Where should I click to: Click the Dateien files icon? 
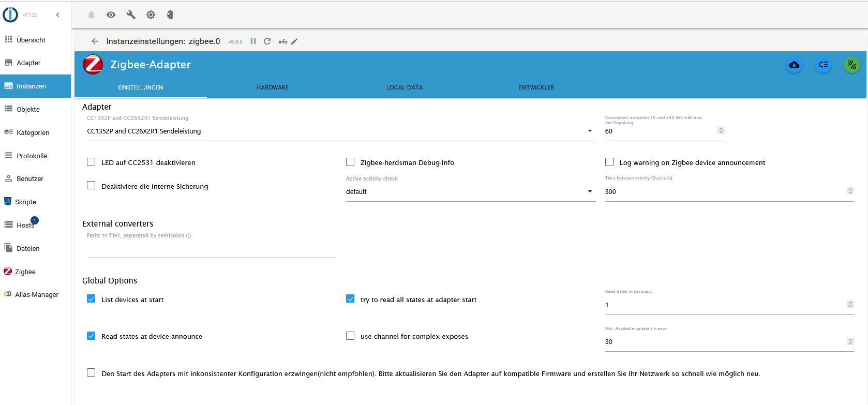pyautogui.click(x=8, y=248)
